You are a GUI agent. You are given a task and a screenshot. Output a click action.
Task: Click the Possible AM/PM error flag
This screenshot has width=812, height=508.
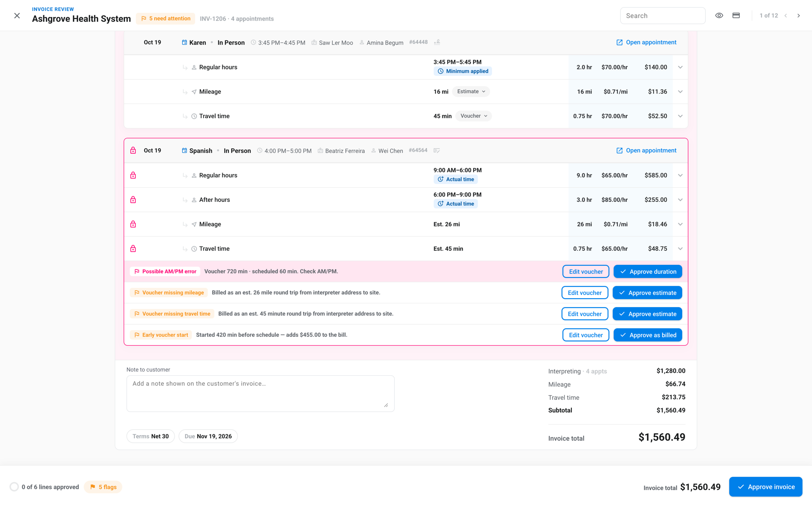(x=165, y=271)
